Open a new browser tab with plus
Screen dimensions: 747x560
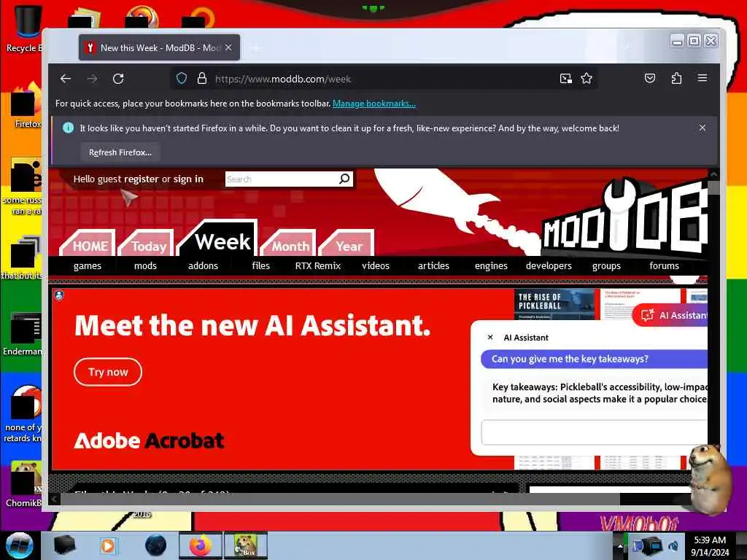[256, 47]
